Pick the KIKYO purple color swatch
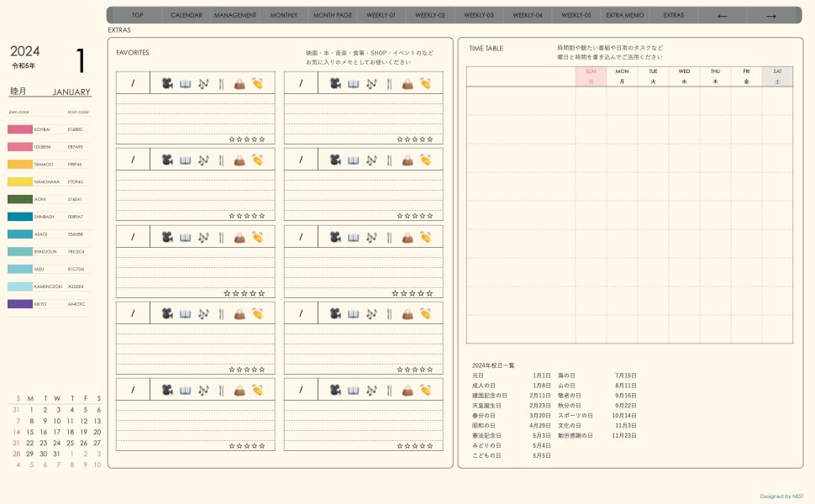The width and height of the screenshot is (815, 504). pos(20,304)
